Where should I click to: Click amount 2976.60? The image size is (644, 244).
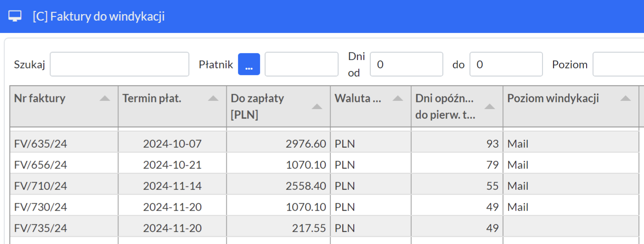pyautogui.click(x=306, y=144)
